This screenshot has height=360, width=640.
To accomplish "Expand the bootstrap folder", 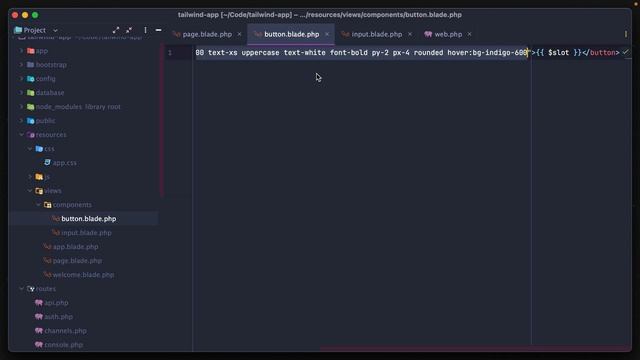I will click(x=21, y=64).
